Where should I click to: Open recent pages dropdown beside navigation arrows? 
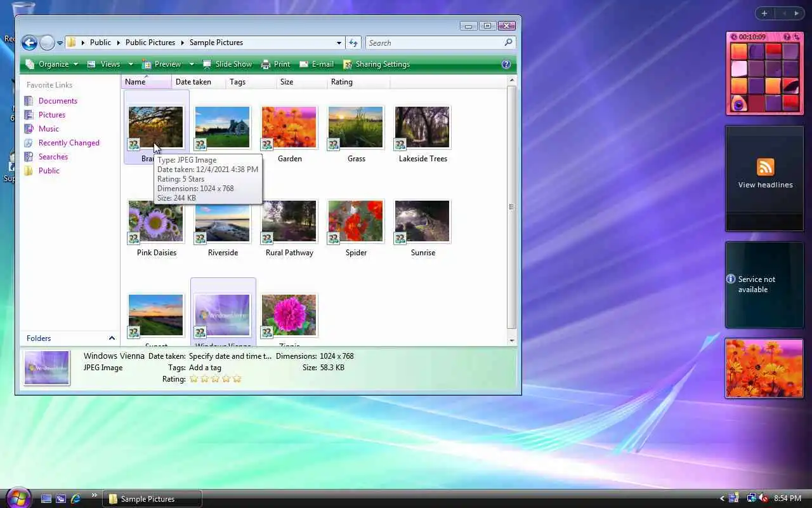click(x=60, y=43)
